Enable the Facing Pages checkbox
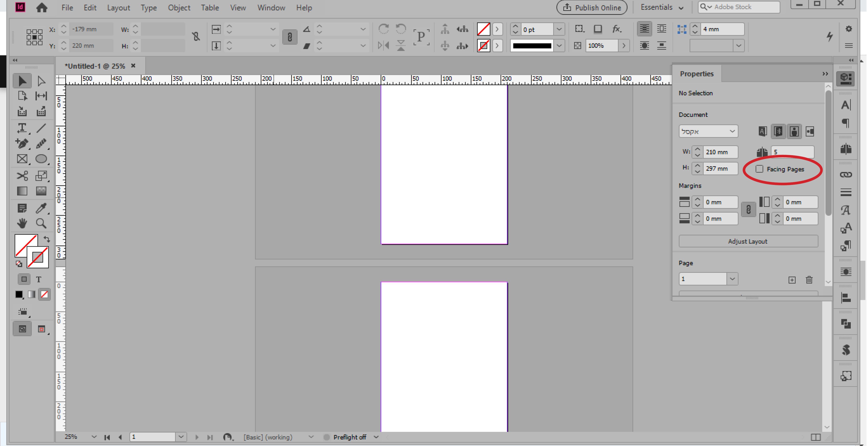Image resolution: width=868 pixels, height=446 pixels. point(759,169)
